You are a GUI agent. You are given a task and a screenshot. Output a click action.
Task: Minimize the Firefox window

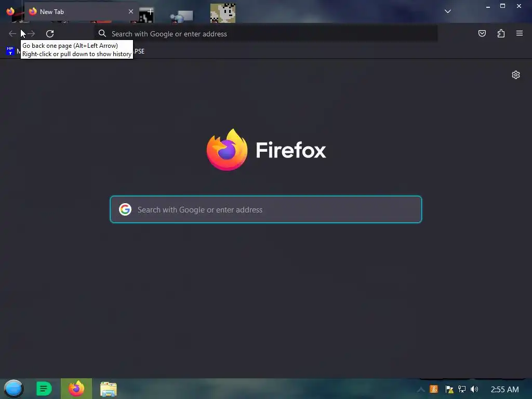488,6
